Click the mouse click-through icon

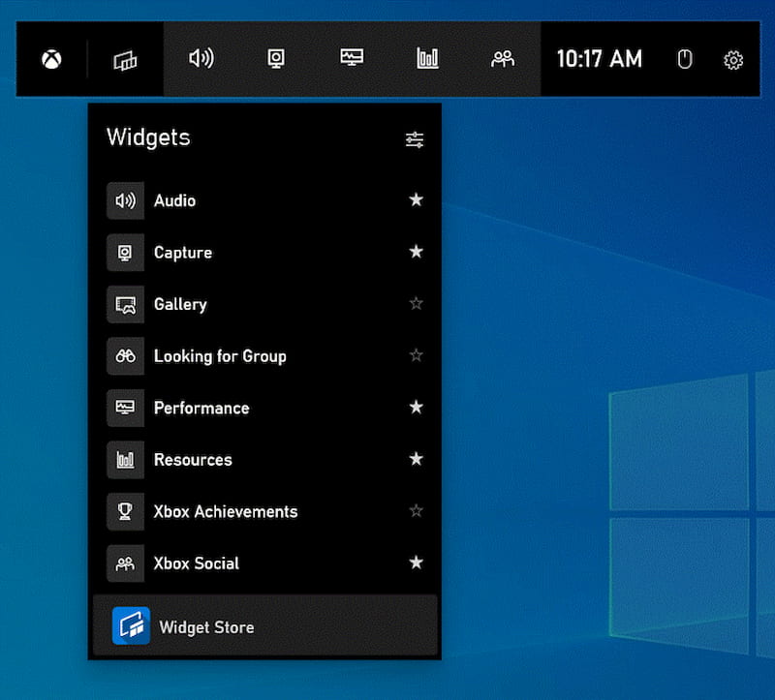[685, 59]
